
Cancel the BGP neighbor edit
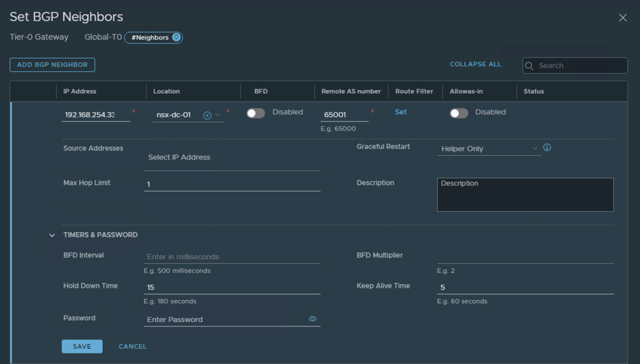click(x=133, y=346)
